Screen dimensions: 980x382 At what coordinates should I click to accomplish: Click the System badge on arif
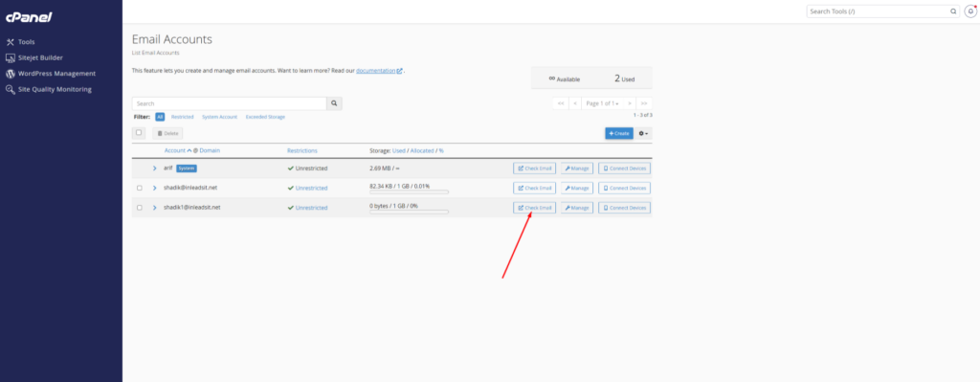[187, 169]
